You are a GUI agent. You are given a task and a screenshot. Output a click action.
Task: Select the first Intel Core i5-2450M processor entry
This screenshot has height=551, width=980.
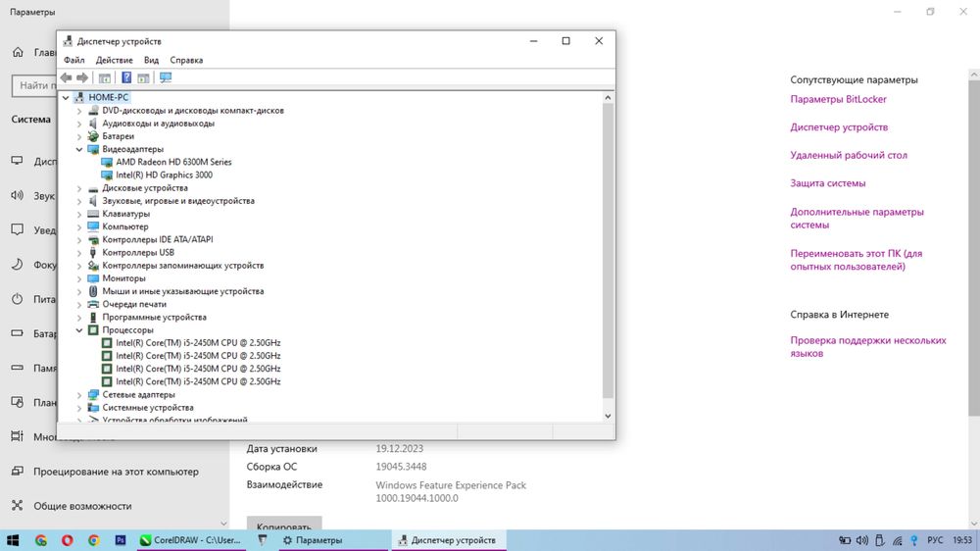tap(198, 343)
